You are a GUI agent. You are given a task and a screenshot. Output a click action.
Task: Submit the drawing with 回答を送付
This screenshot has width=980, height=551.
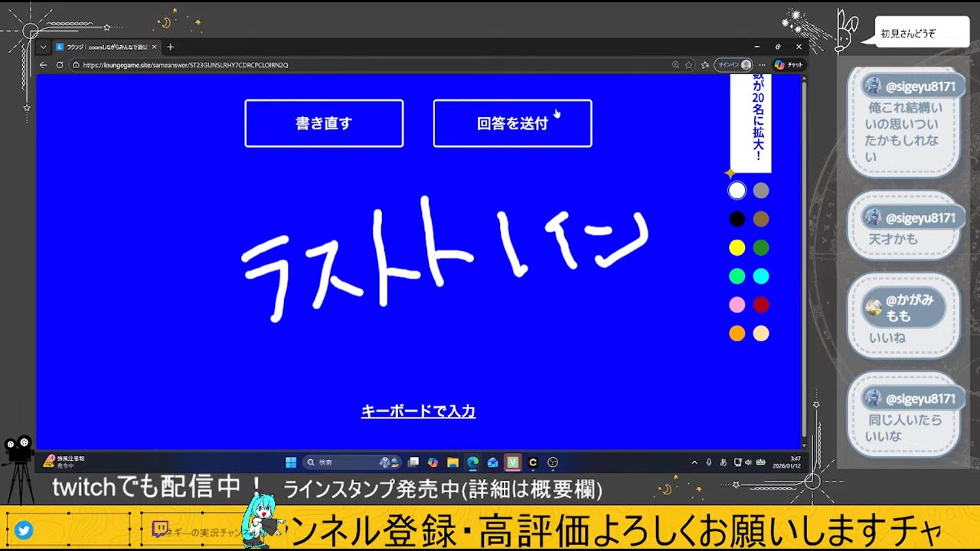point(512,123)
